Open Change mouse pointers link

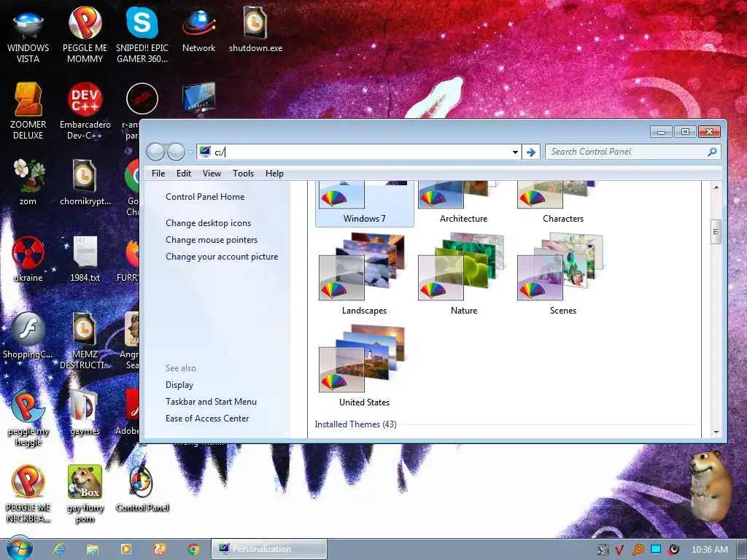212,239
